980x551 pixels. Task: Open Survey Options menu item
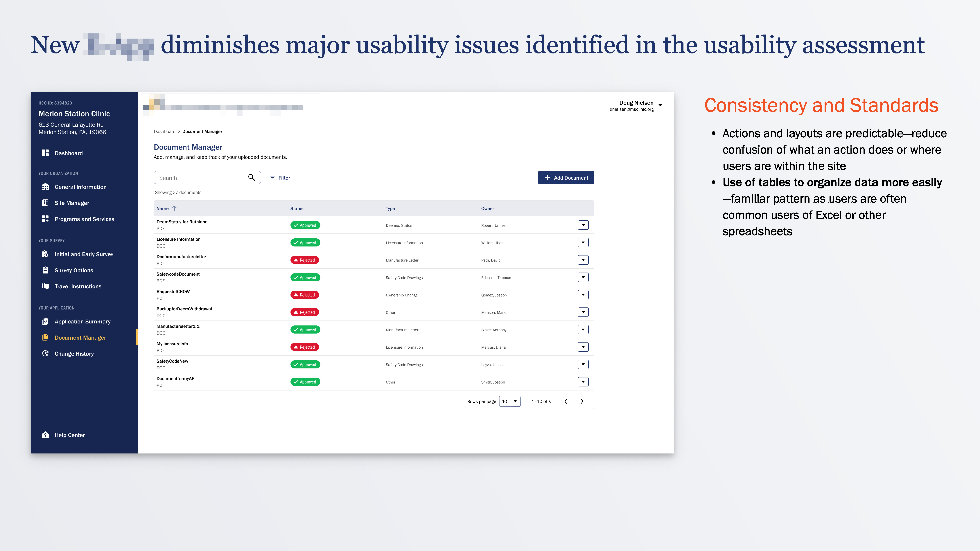[74, 270]
